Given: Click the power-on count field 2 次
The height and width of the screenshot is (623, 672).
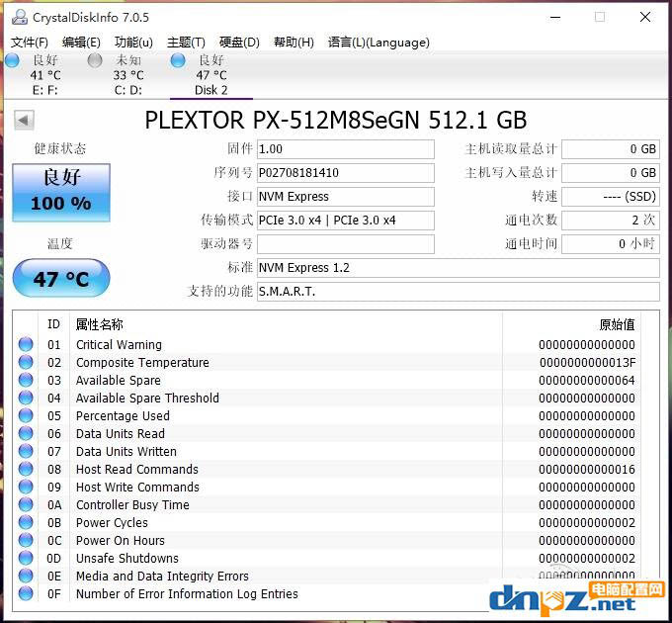Looking at the screenshot, I should coord(611,221).
